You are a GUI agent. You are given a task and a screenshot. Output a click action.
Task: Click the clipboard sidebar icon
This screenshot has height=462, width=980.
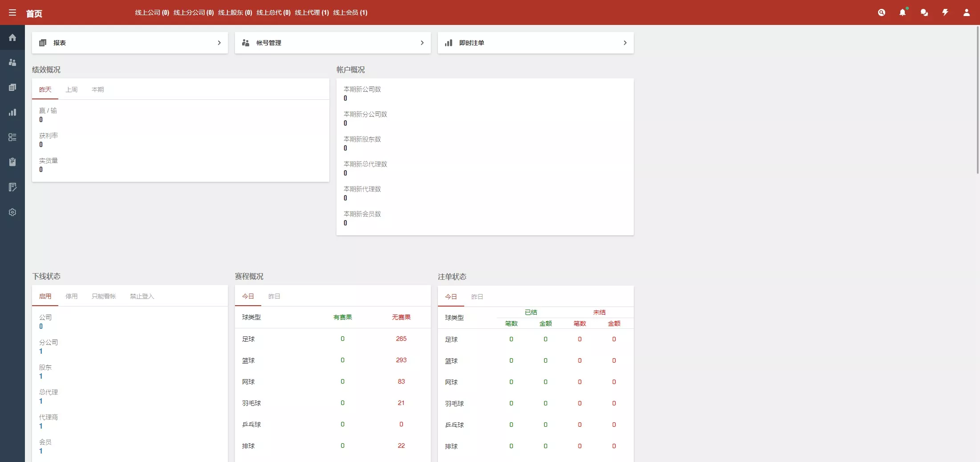(x=12, y=162)
